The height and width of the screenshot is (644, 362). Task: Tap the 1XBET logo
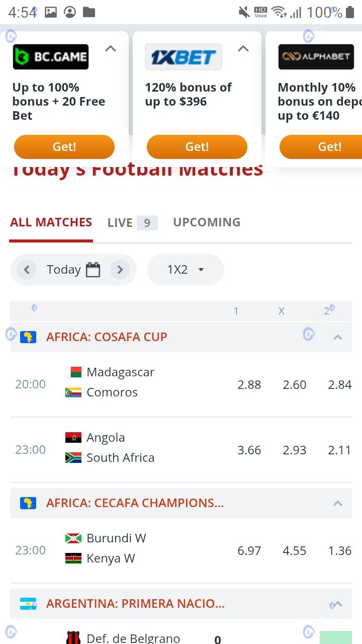pyautogui.click(x=183, y=57)
